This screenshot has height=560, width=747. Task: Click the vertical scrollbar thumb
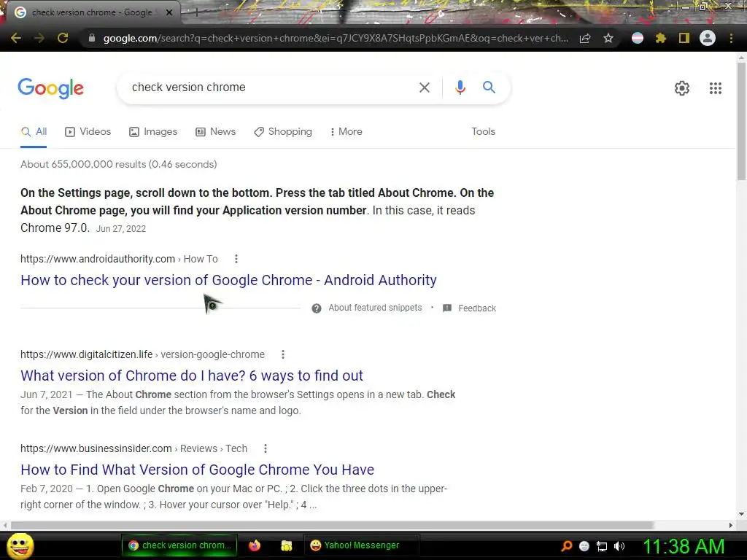click(x=741, y=121)
